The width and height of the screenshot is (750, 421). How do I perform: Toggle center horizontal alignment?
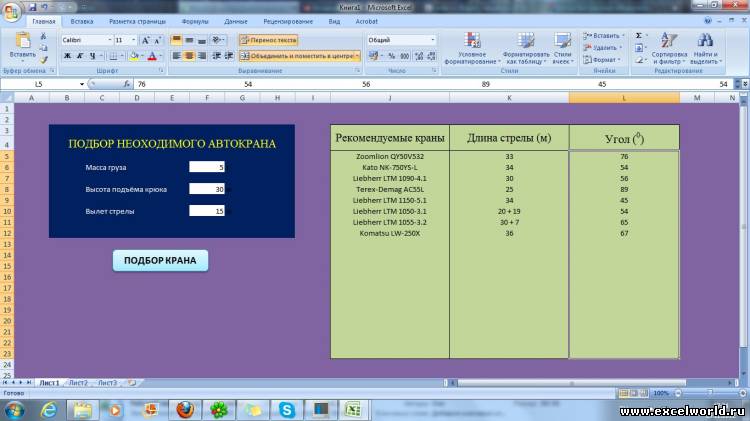pyautogui.click(x=189, y=56)
